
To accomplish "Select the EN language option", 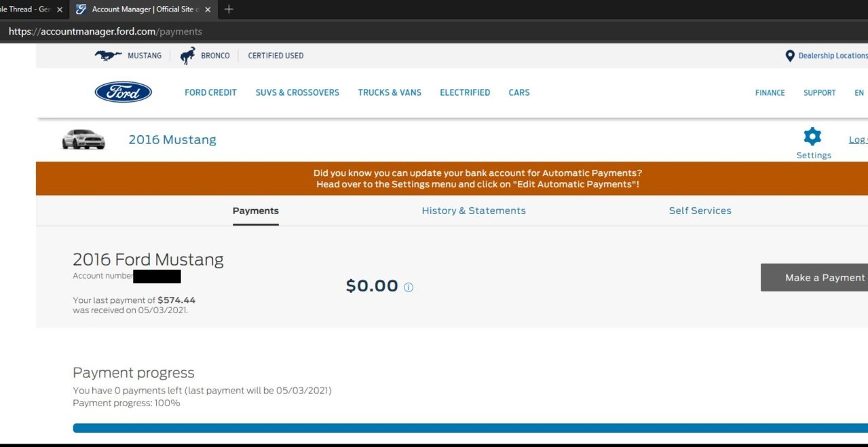I will click(859, 93).
